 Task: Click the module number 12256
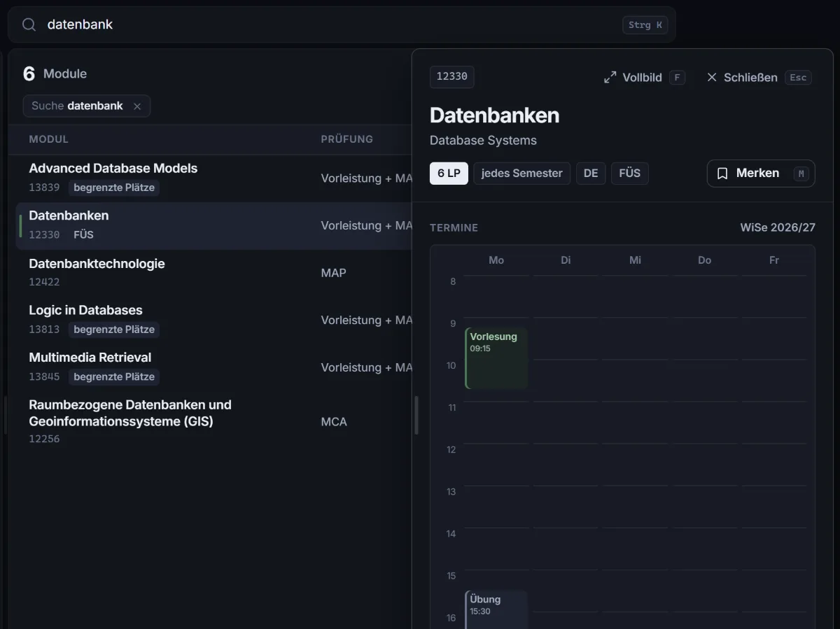tap(44, 439)
